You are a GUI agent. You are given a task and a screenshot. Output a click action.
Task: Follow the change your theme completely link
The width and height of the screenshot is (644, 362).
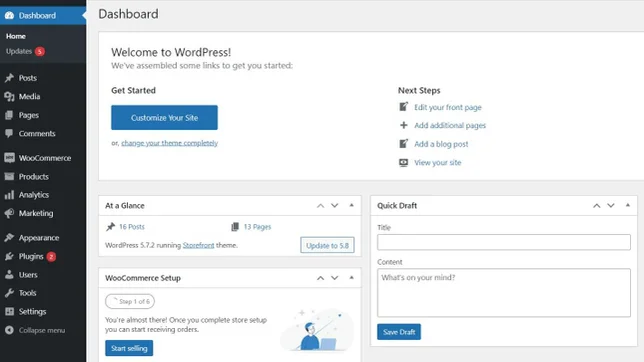pos(170,143)
